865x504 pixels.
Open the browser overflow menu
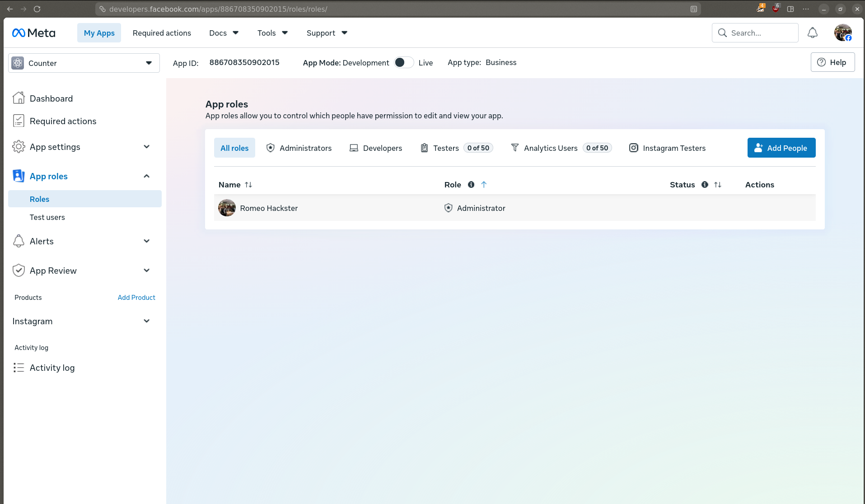[806, 9]
